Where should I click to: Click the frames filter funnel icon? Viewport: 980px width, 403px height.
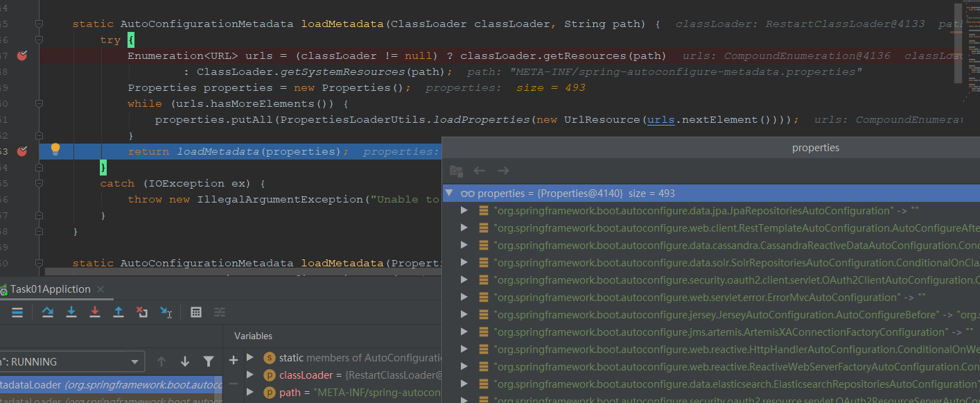(x=209, y=361)
